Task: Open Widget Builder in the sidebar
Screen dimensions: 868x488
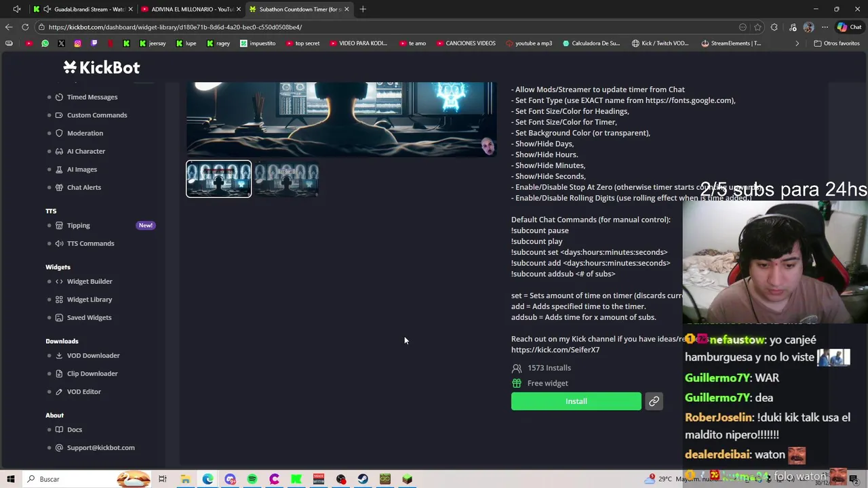Action: [x=90, y=281]
